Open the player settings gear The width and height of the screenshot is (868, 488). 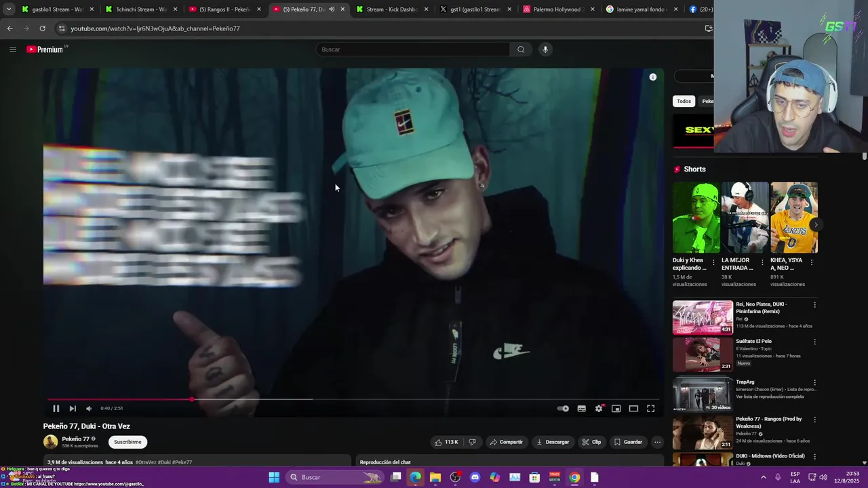tap(599, 409)
